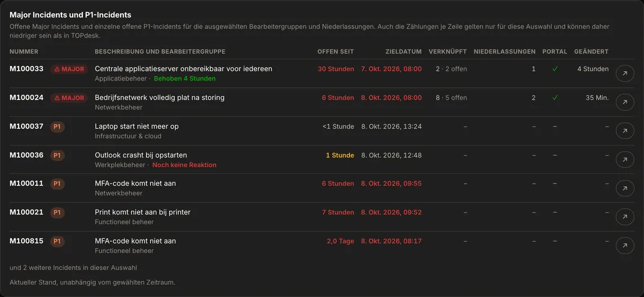This screenshot has width=644, height=297.
Task: Click the ZIELDATUM column header
Action: pyautogui.click(x=404, y=52)
